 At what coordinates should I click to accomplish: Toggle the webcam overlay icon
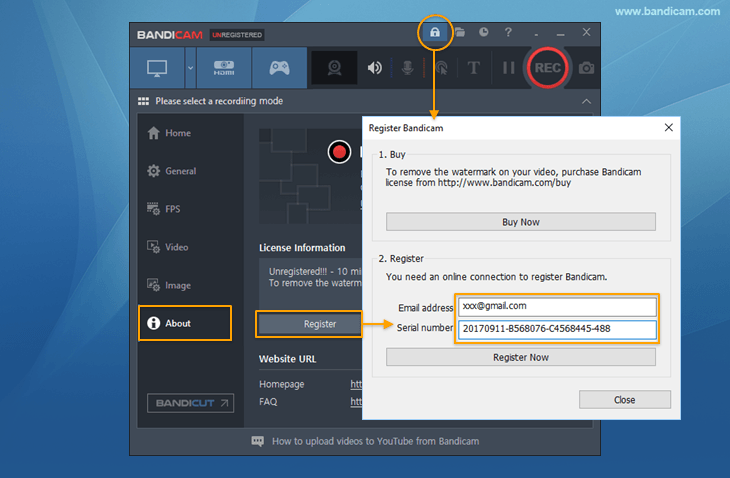coord(334,68)
